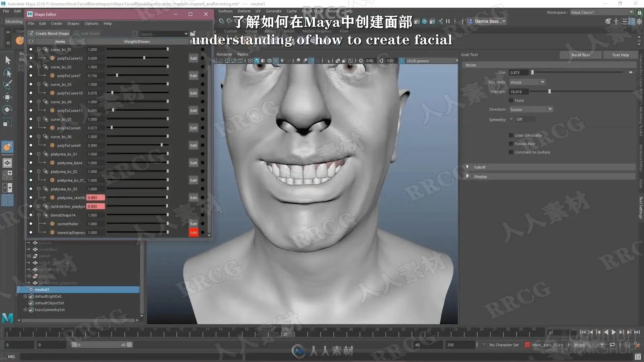This screenshot has height=362, width=644.
Task: Switch to single pane layout icon
Action: 7,163
